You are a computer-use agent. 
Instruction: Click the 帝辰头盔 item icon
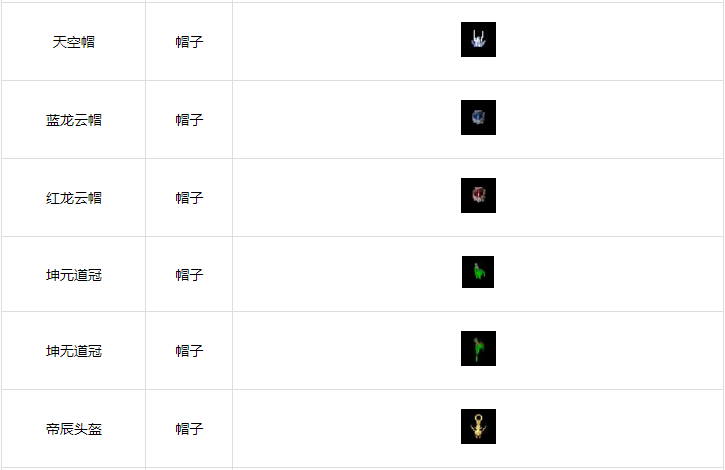point(478,427)
